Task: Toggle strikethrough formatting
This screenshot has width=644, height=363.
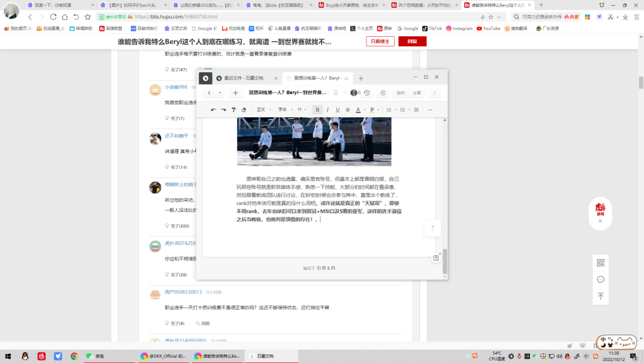Action: [x=348, y=110]
